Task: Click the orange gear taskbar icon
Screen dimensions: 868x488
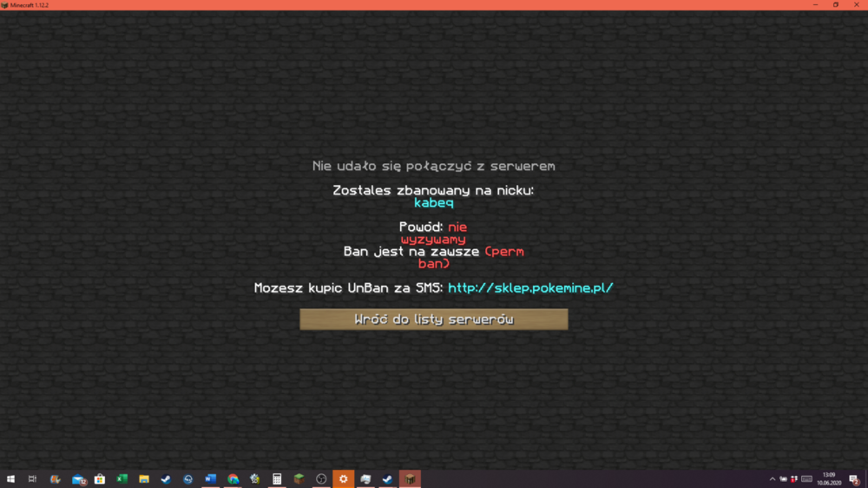Action: point(343,478)
